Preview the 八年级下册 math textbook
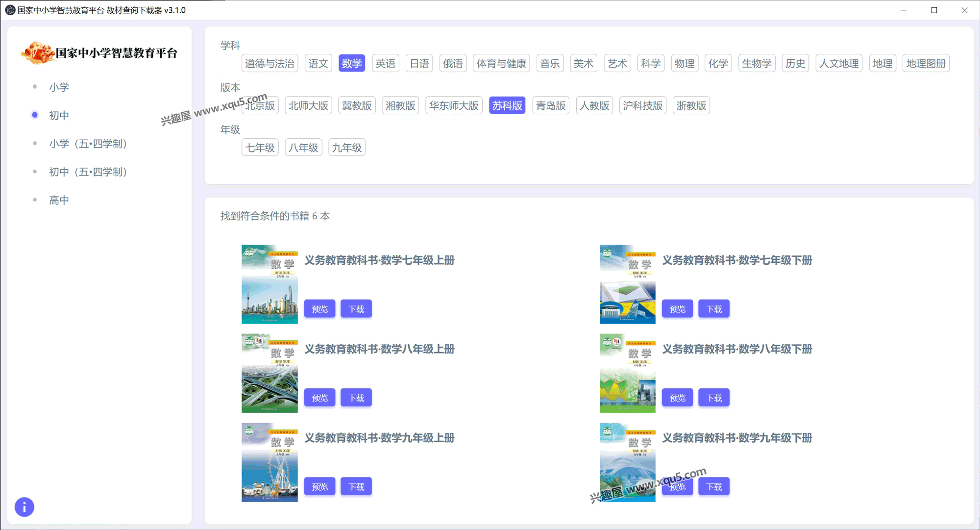The width and height of the screenshot is (980, 530). click(x=677, y=398)
